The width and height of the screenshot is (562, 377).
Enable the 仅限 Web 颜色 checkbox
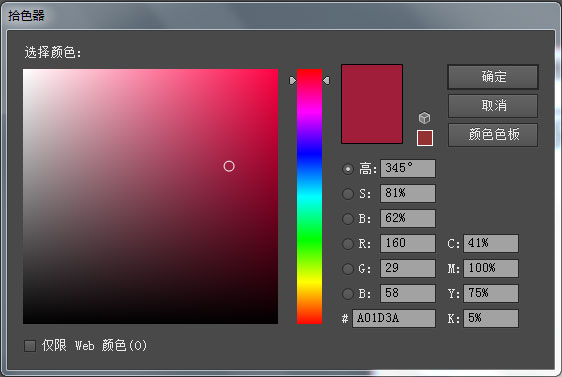pos(30,346)
